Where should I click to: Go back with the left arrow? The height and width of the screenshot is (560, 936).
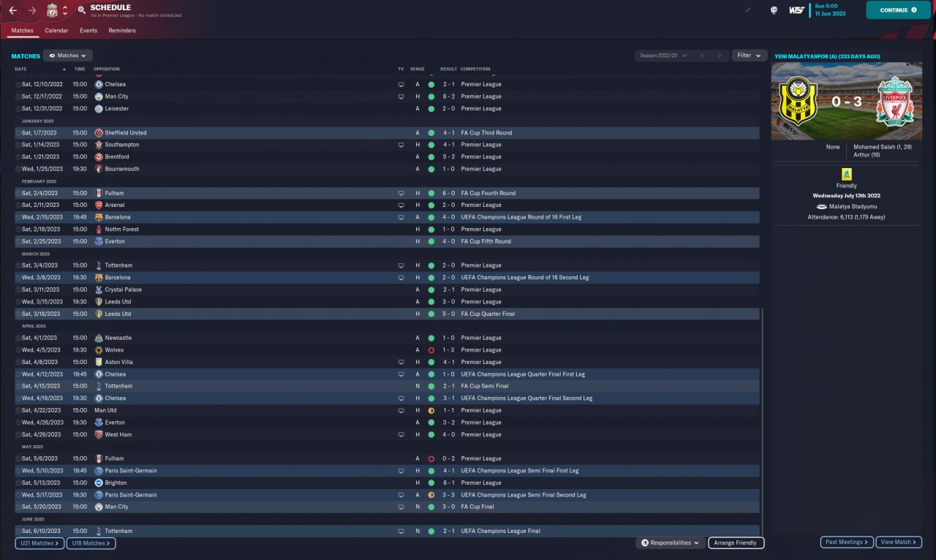tap(13, 10)
